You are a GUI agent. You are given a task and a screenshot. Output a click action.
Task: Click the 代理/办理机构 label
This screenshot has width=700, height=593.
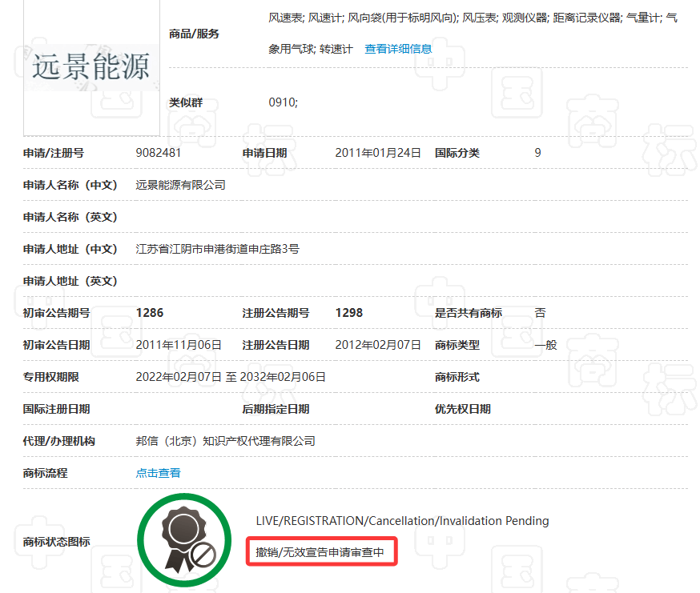pos(59,441)
